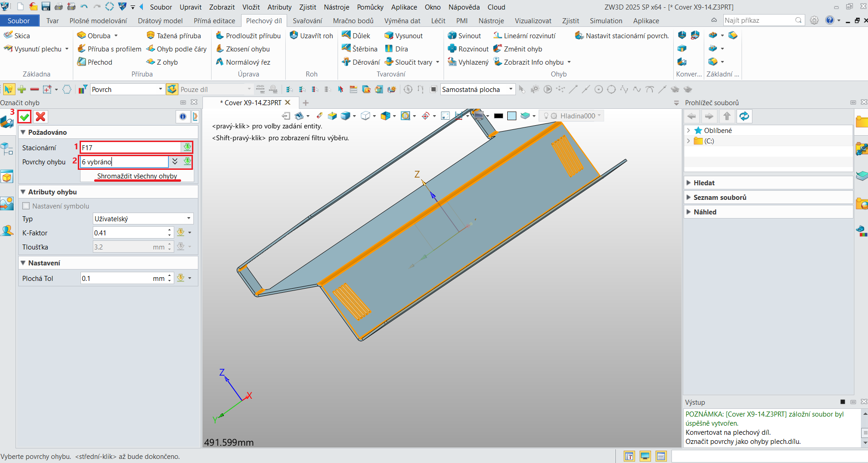Increase the Plochá Tol stepper value
This screenshot has height=463, width=868.
(x=170, y=275)
